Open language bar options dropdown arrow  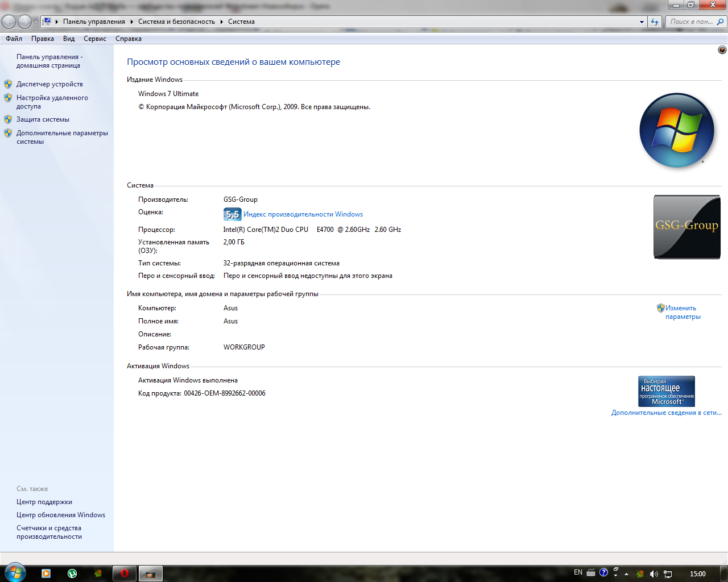point(616,576)
